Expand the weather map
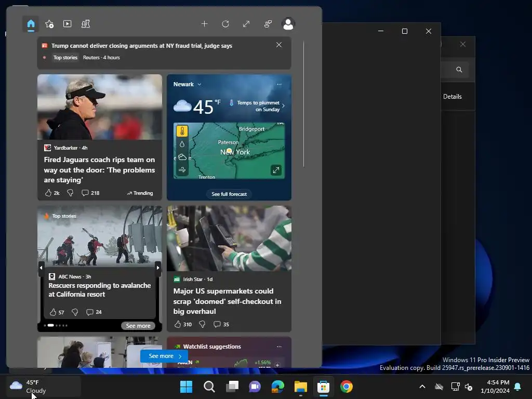 click(276, 170)
